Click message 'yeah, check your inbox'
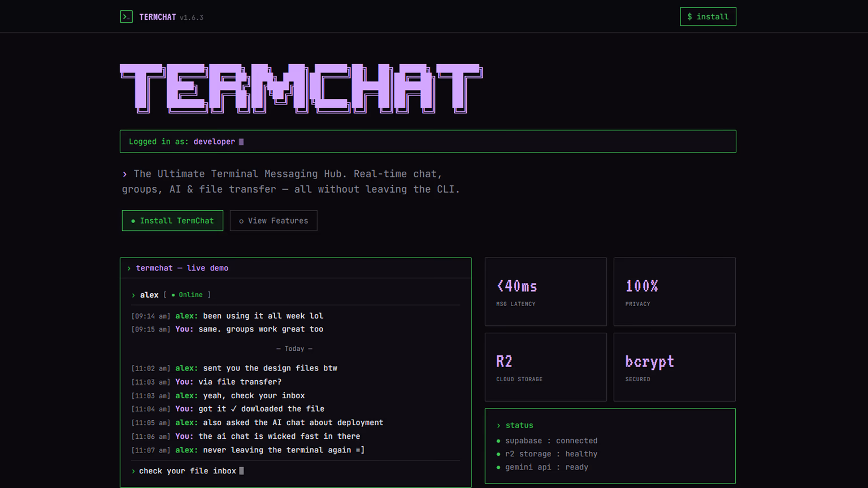The height and width of the screenshot is (488, 868). click(x=254, y=396)
